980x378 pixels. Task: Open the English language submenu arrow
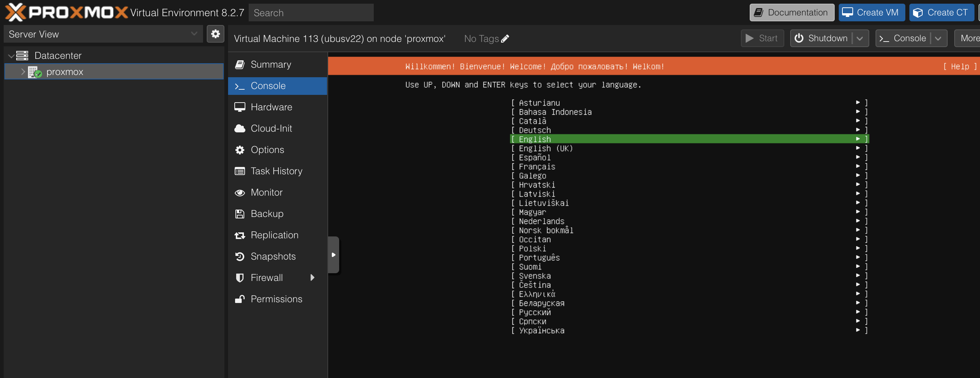point(858,139)
